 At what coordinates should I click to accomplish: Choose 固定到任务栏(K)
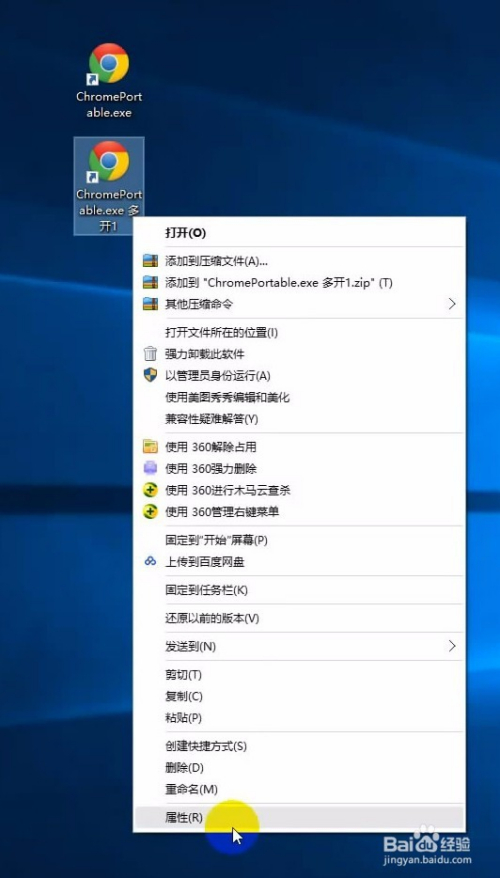click(299, 590)
